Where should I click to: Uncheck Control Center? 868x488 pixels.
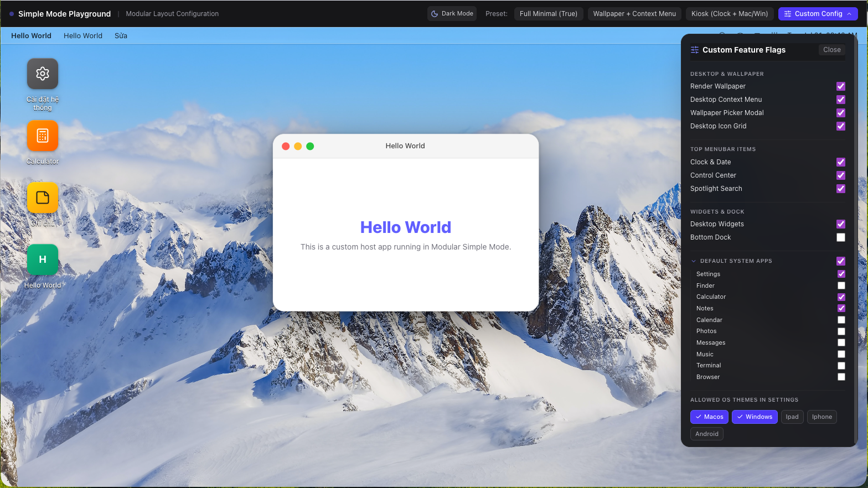(841, 175)
